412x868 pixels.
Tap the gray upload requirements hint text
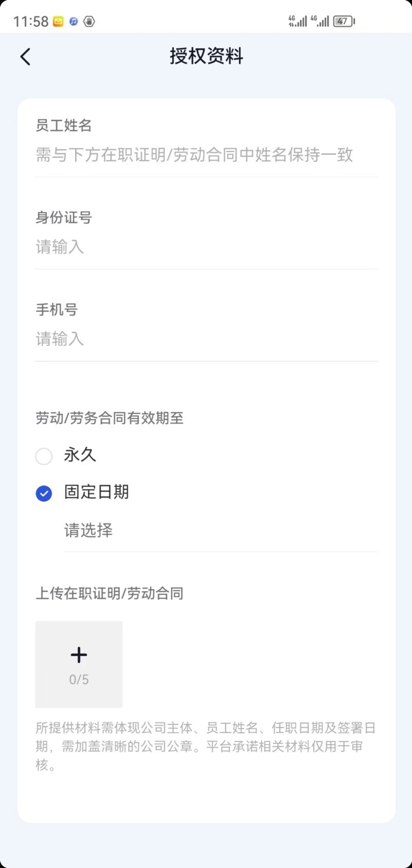click(205, 746)
